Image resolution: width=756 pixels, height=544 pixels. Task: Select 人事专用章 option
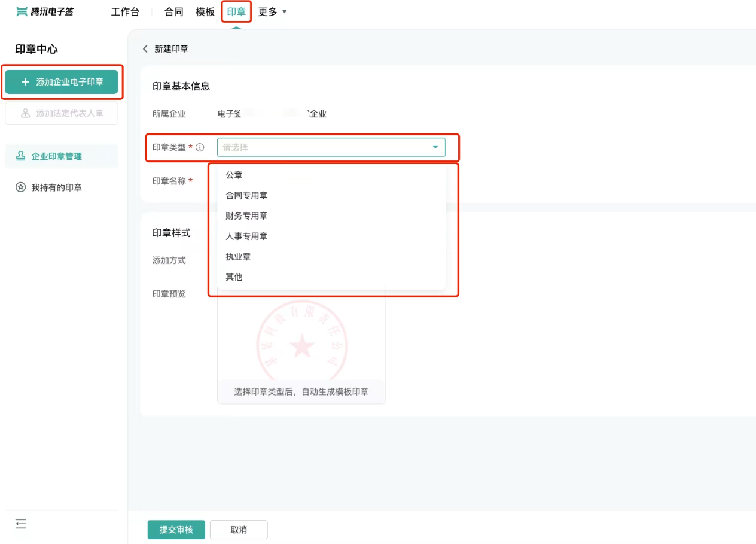point(246,236)
